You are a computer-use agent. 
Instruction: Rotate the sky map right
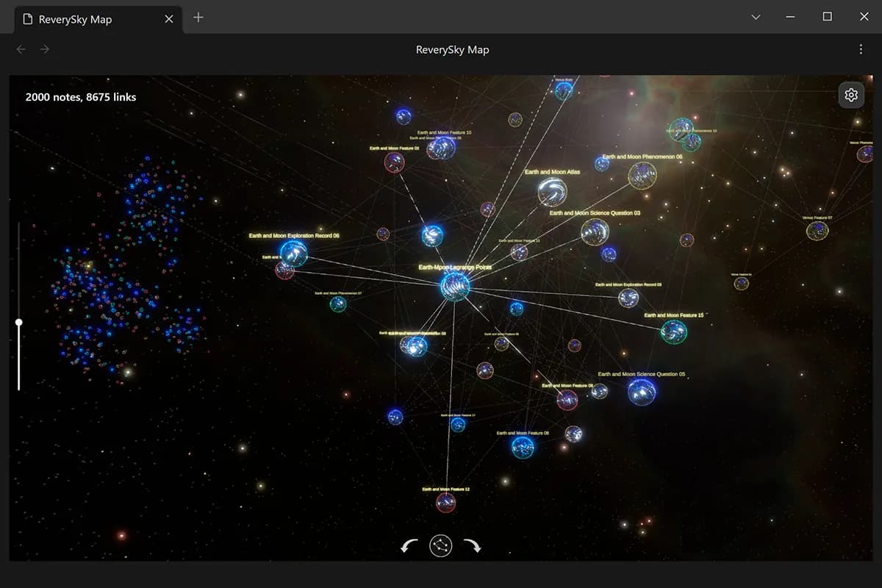point(472,546)
